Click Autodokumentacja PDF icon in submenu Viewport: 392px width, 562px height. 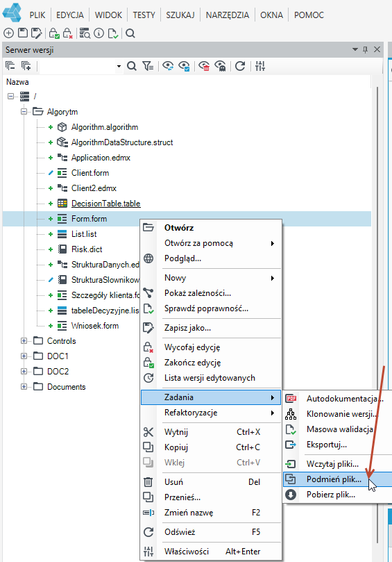click(291, 398)
